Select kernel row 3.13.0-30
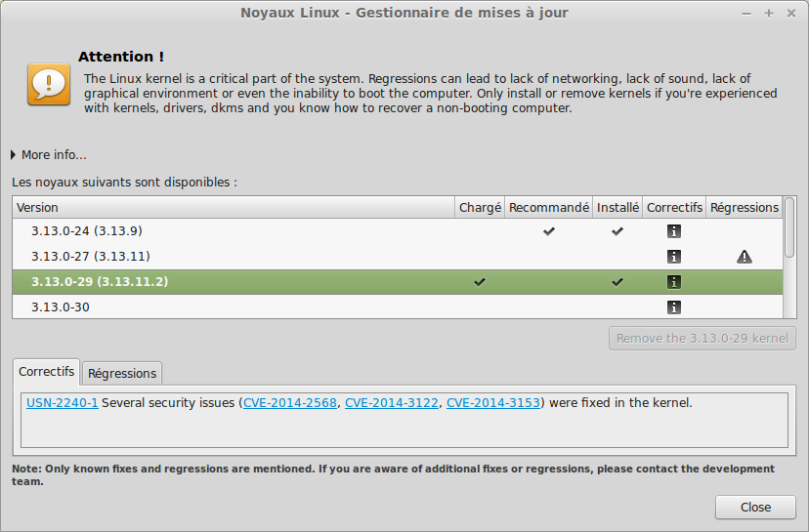Viewport: 809px width, 532px height. click(398, 307)
